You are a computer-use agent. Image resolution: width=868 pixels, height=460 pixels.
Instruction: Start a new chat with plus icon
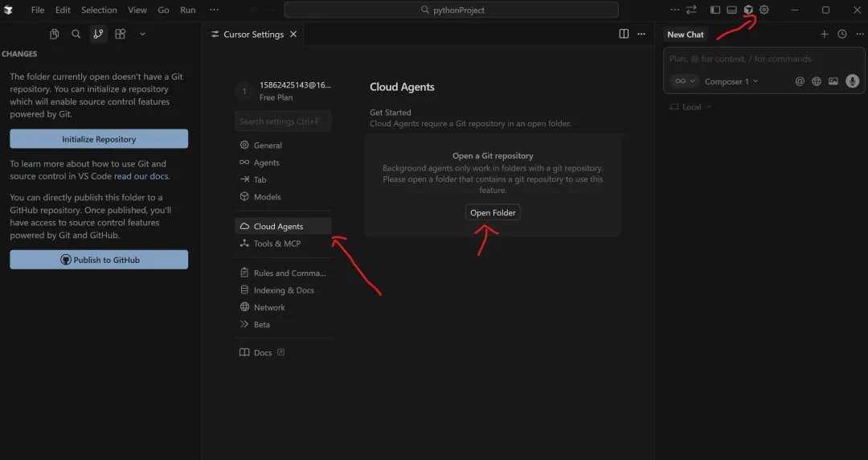(x=824, y=34)
